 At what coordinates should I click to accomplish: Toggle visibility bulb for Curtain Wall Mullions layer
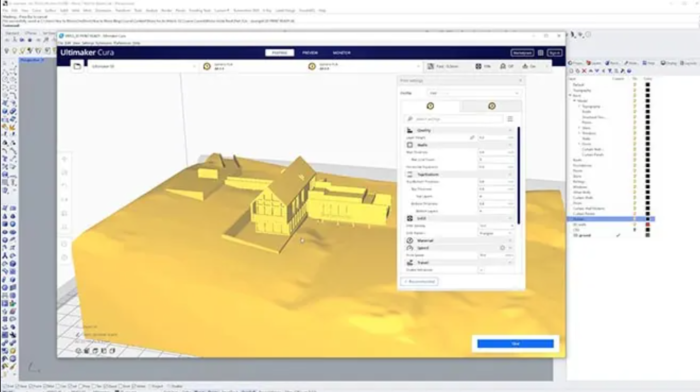[x=634, y=208]
